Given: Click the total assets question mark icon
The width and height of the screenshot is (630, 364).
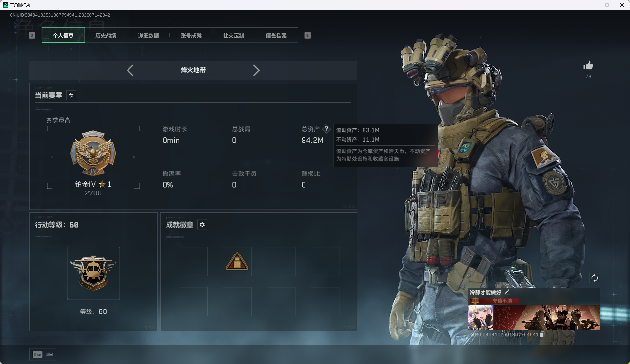Looking at the screenshot, I should [x=326, y=129].
